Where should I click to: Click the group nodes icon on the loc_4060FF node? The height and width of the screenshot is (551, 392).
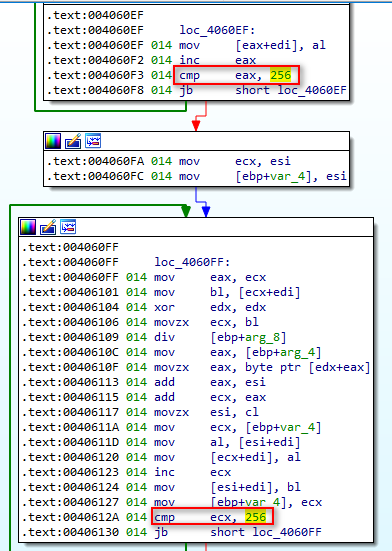(x=68, y=227)
